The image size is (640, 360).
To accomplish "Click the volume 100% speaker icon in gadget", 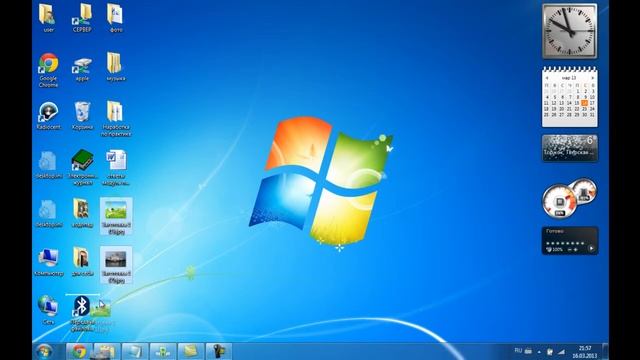I will (549, 249).
